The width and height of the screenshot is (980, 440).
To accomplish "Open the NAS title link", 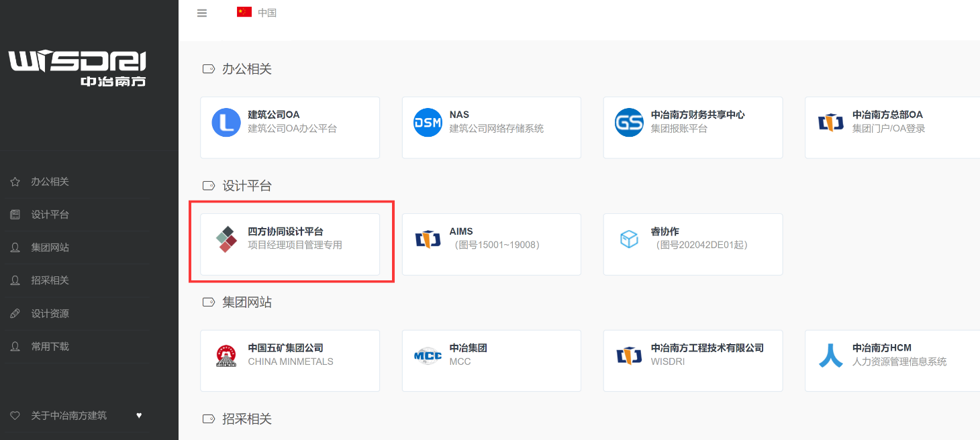I will click(x=459, y=115).
